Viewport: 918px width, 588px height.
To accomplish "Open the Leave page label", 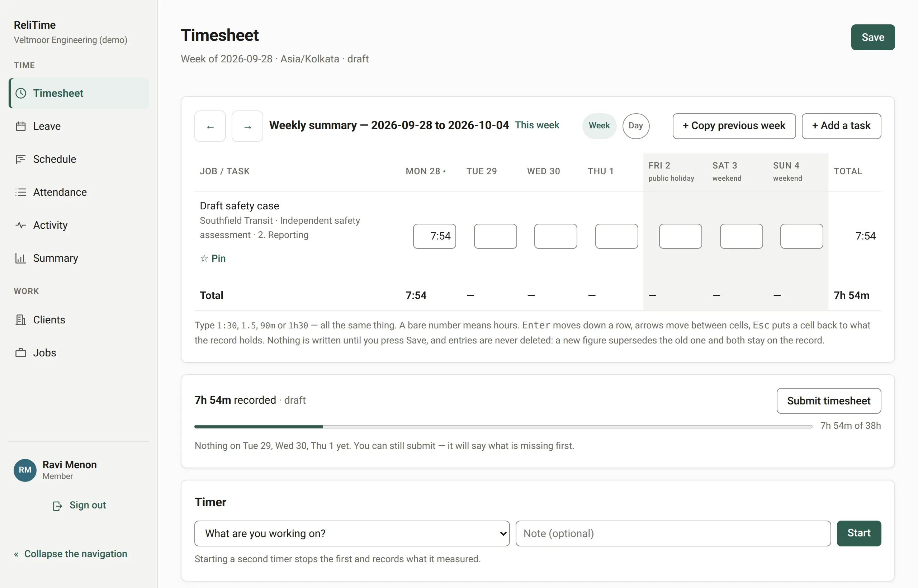I will pos(47,126).
